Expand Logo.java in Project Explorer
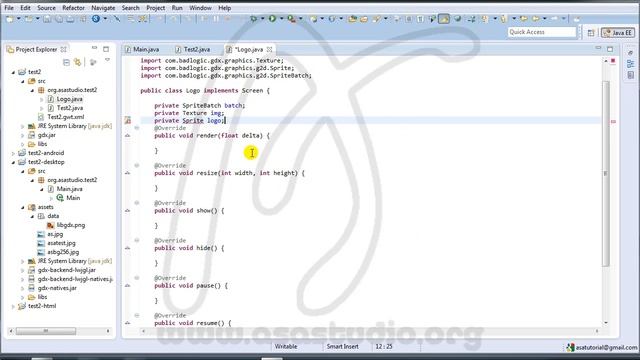Image resolution: width=640 pixels, height=360 pixels. pos(41,99)
